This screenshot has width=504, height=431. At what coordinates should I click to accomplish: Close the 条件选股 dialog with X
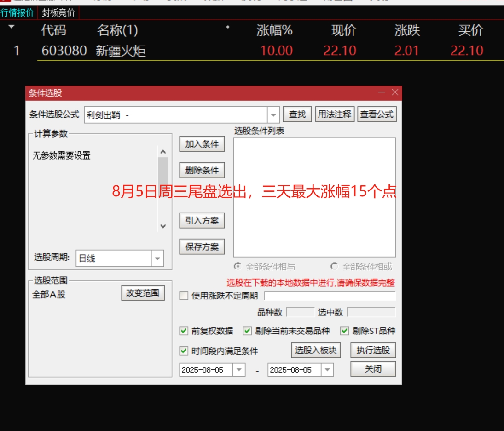pyautogui.click(x=395, y=92)
